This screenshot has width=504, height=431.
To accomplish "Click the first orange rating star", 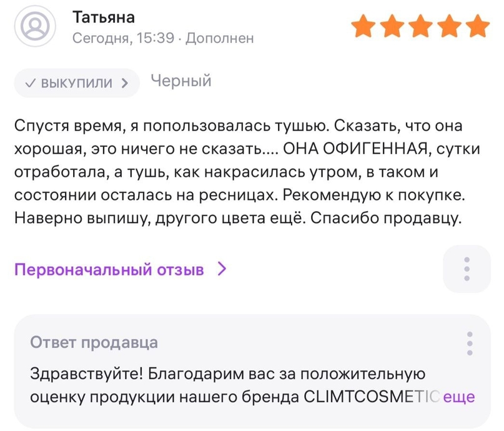I will click(x=363, y=27).
